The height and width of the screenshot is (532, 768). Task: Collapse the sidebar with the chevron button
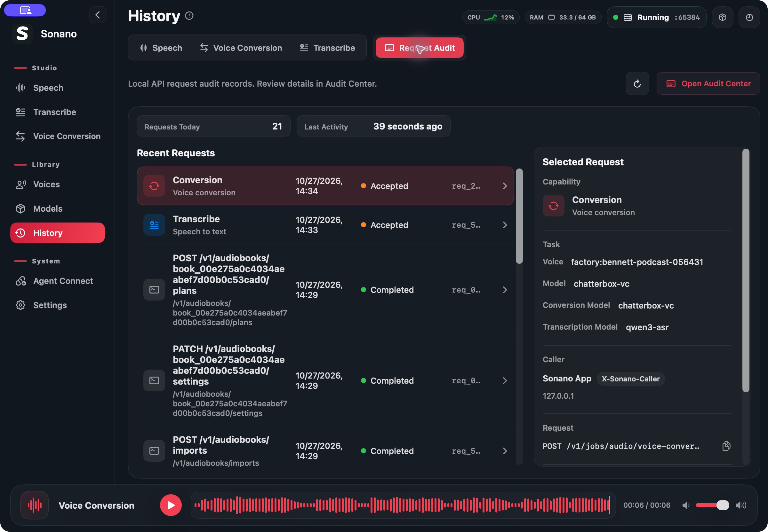98,15
